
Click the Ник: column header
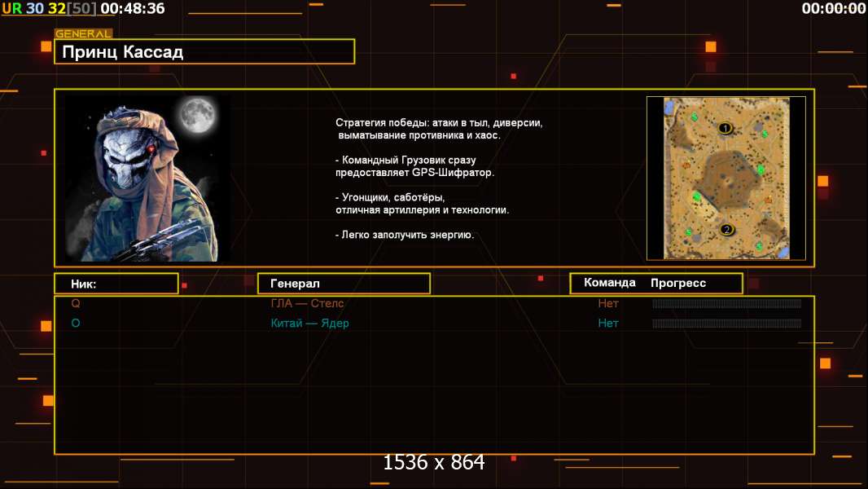pyautogui.click(x=116, y=284)
